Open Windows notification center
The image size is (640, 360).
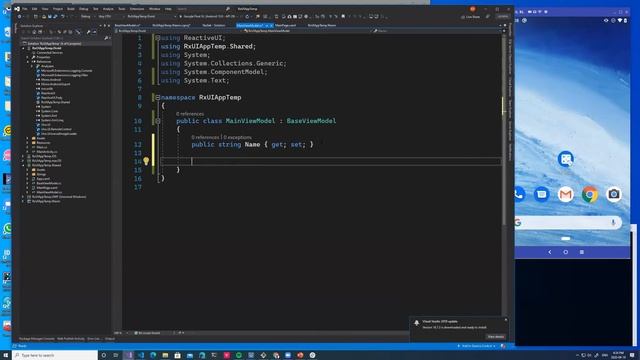pyautogui.click(x=632, y=356)
